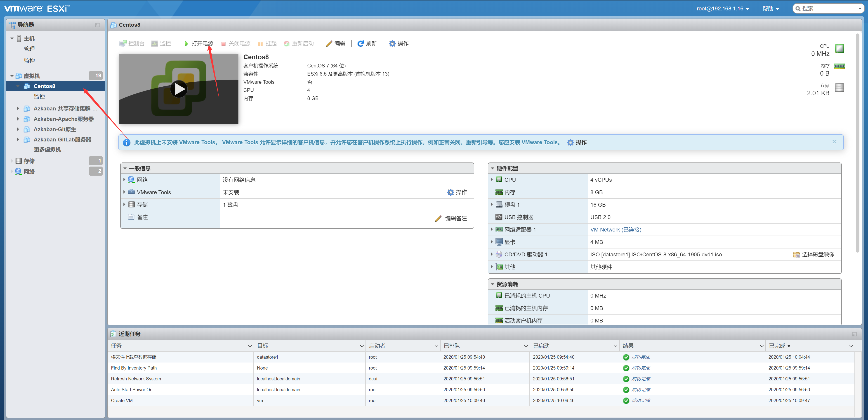This screenshot has height=420, width=868.
Task: Click the USB 控制器 icon
Action: tap(499, 217)
